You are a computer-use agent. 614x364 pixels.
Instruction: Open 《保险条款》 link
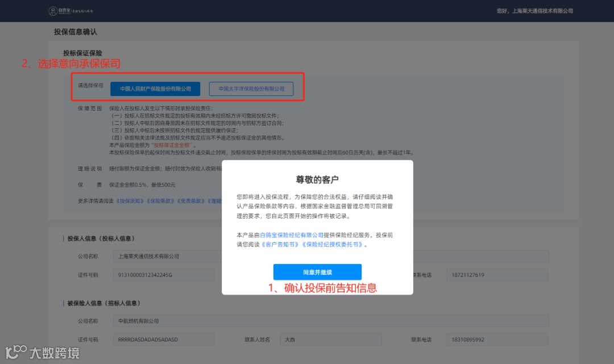pos(160,201)
